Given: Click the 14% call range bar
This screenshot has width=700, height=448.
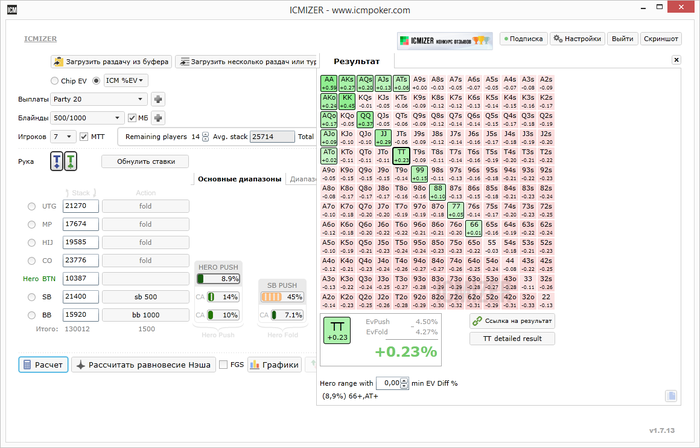Looking at the screenshot, I should tap(223, 297).
